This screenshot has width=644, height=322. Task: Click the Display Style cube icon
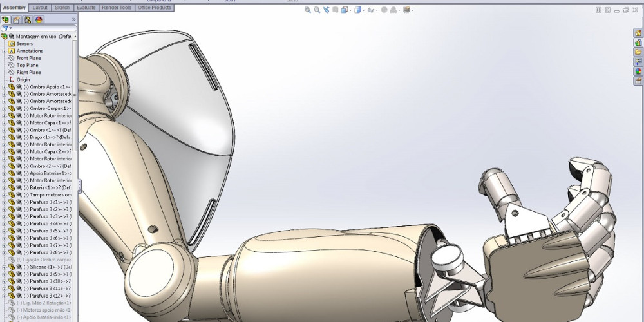(357, 10)
